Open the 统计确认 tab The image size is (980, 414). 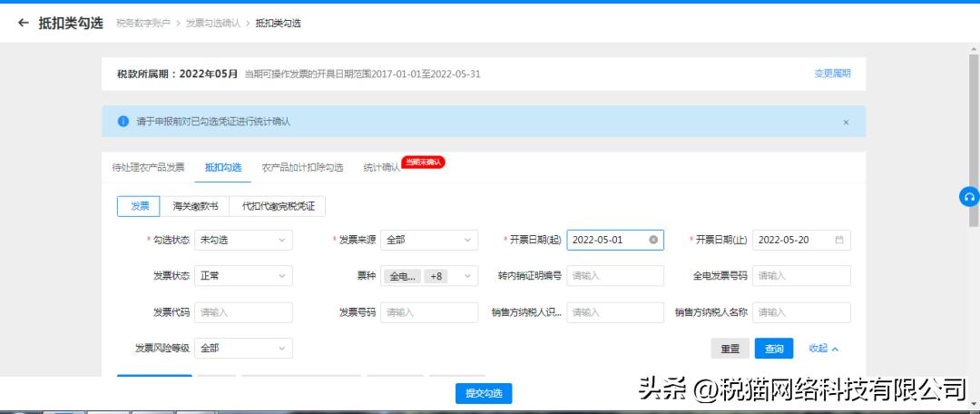coord(381,168)
